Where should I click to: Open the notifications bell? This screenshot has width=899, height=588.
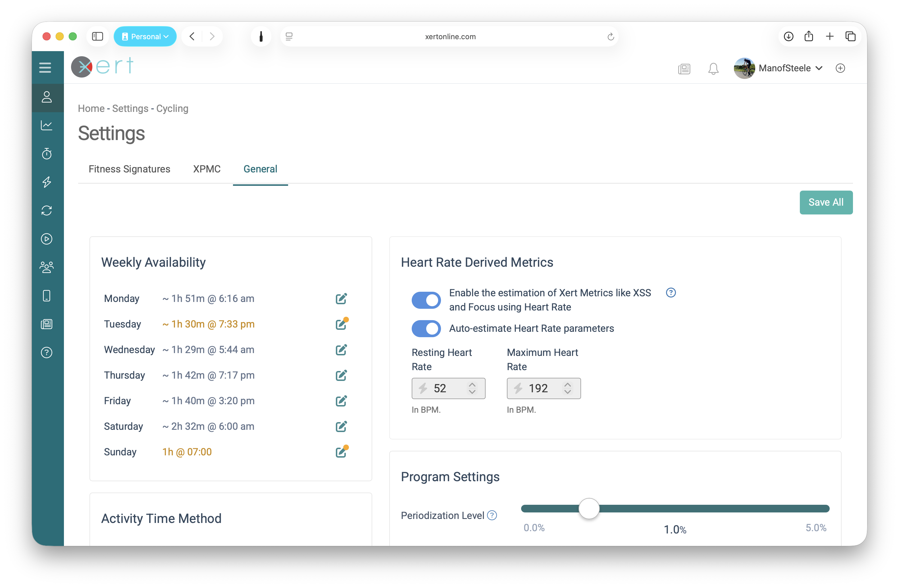[x=713, y=68]
